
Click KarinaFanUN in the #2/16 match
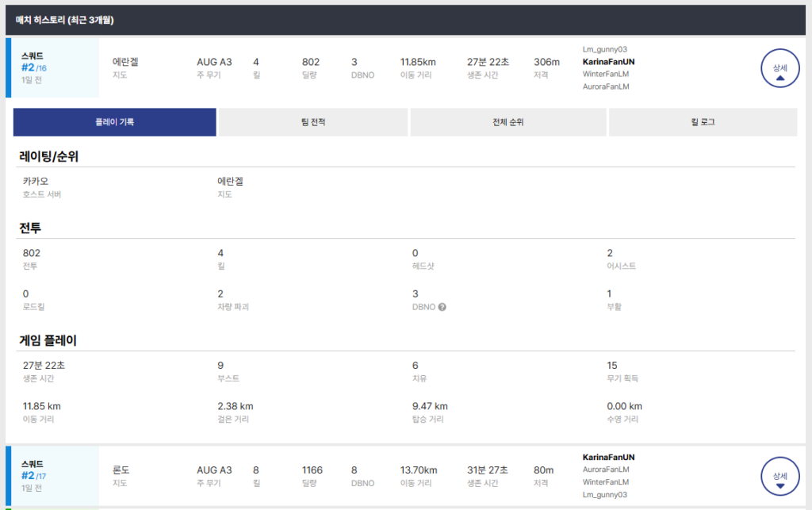(609, 62)
